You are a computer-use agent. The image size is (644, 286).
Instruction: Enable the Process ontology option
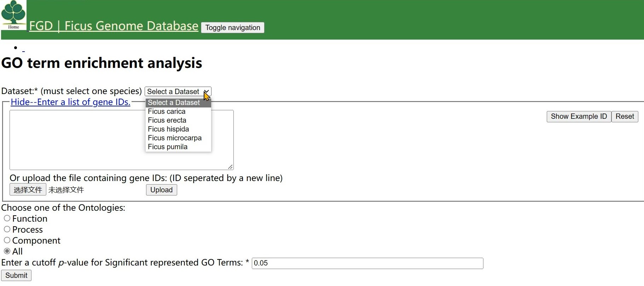(7, 229)
